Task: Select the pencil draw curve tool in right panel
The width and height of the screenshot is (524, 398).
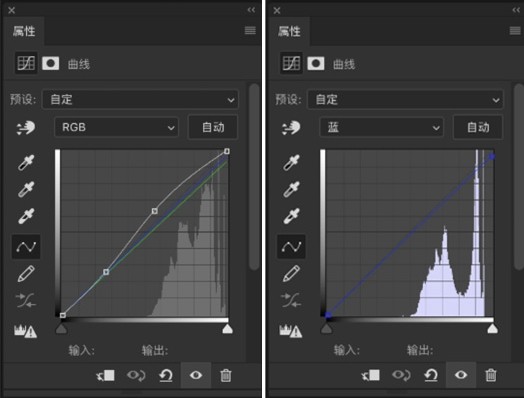Action: tap(291, 274)
